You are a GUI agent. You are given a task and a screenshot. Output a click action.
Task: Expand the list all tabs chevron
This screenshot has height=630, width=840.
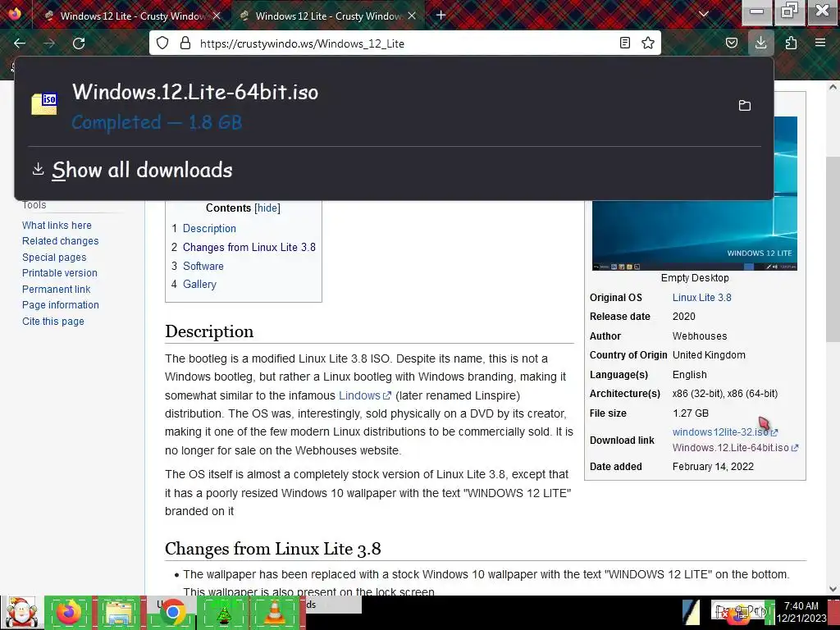(704, 14)
